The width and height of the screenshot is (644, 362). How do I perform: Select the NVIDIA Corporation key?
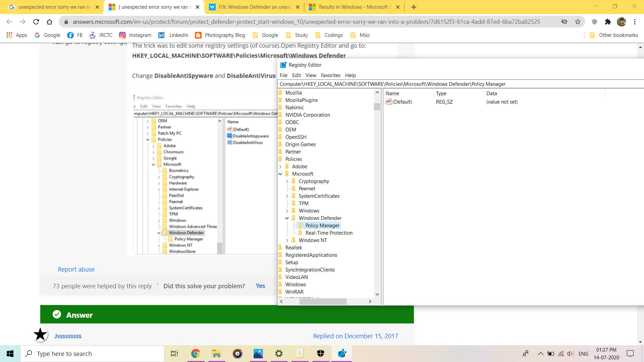(x=308, y=115)
